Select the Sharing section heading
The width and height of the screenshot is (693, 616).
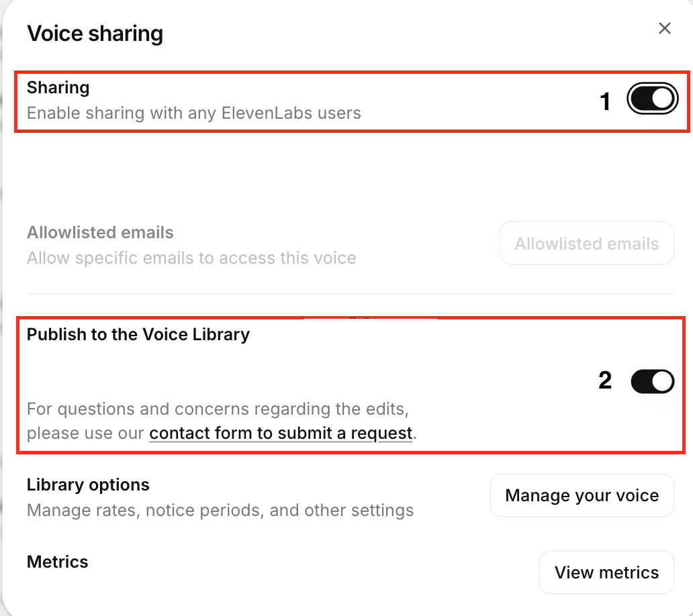pos(58,87)
